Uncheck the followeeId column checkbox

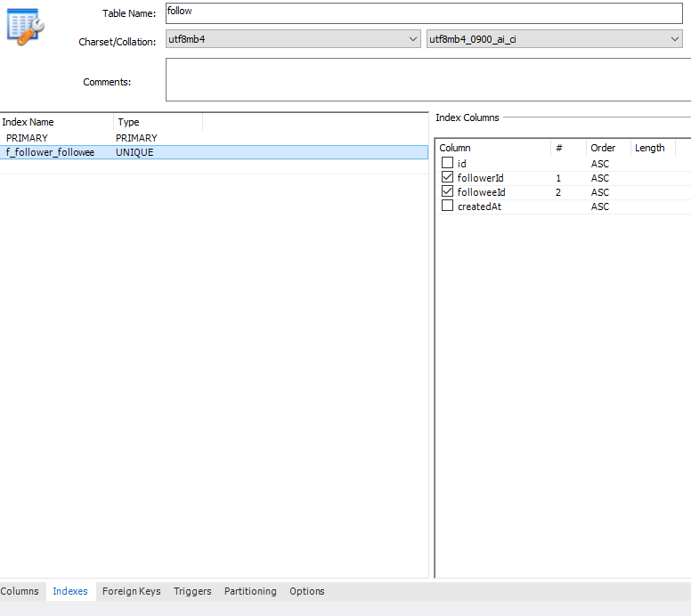coord(447,191)
